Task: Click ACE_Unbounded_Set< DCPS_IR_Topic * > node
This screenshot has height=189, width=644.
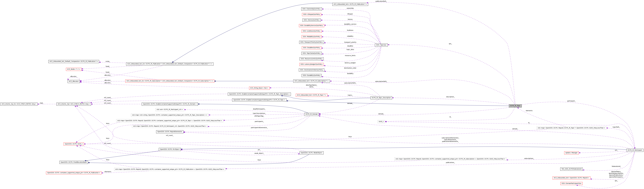Action: pos(311,95)
